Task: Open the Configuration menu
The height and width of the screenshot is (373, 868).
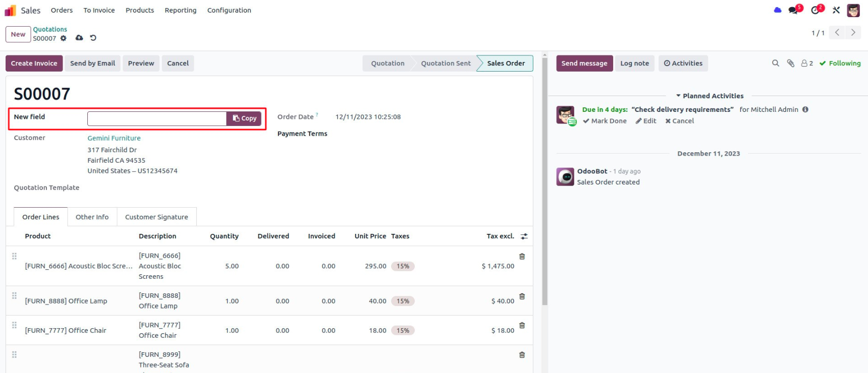Action: point(229,10)
